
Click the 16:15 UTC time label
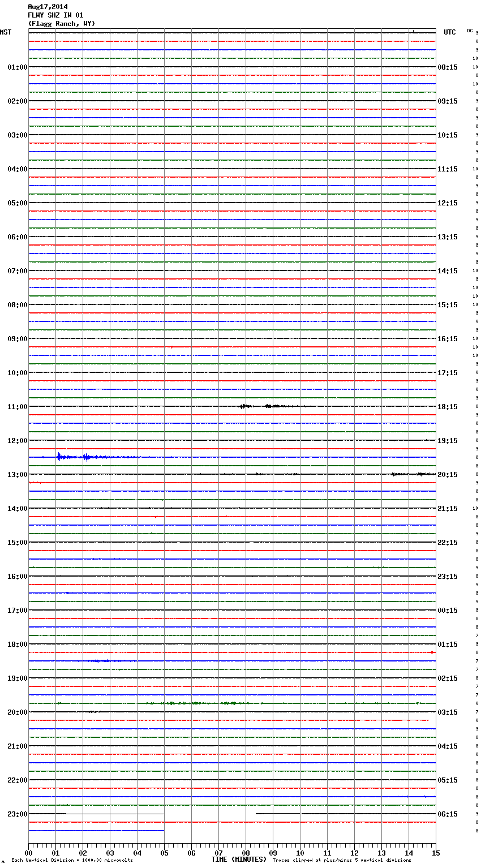[448, 339]
